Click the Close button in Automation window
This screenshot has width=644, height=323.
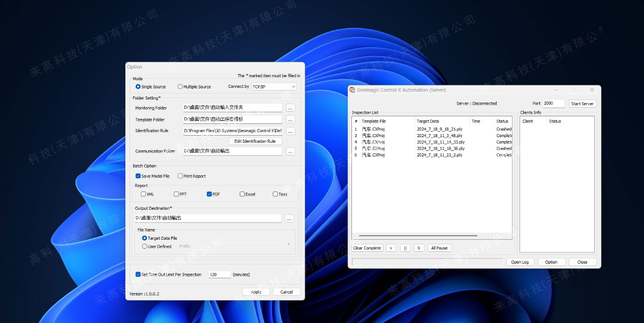[583, 262]
